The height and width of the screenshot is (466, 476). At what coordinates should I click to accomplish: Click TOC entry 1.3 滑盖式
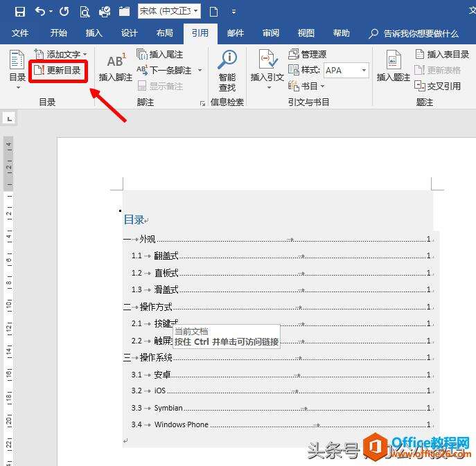click(282, 289)
